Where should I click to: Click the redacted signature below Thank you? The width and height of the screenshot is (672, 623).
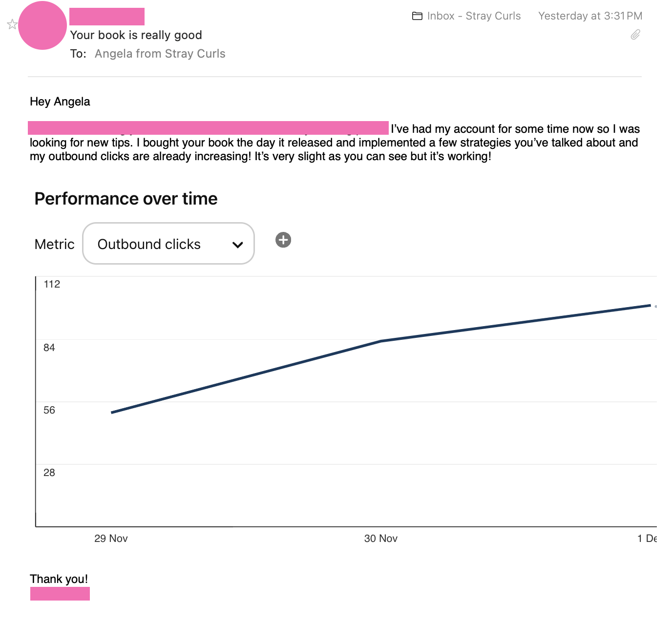click(x=60, y=594)
